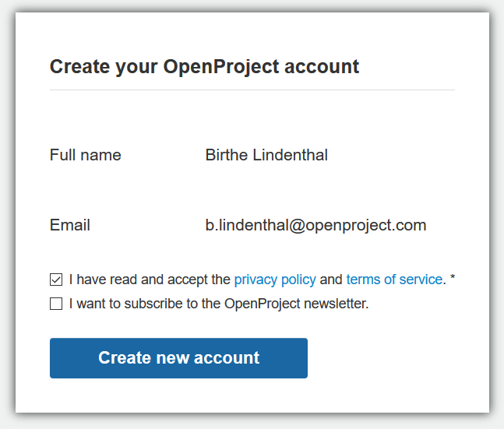Click the Create new account button

tap(178, 358)
